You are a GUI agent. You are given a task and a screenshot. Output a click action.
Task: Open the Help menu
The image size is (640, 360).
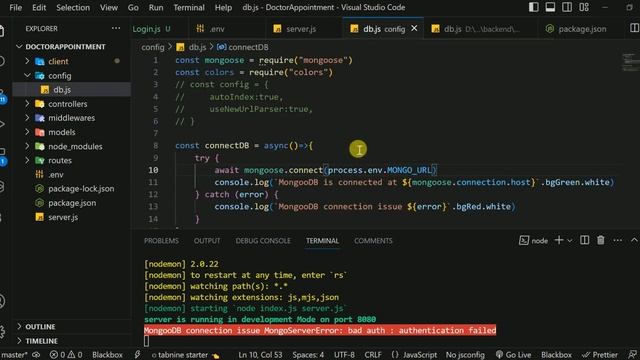click(223, 7)
